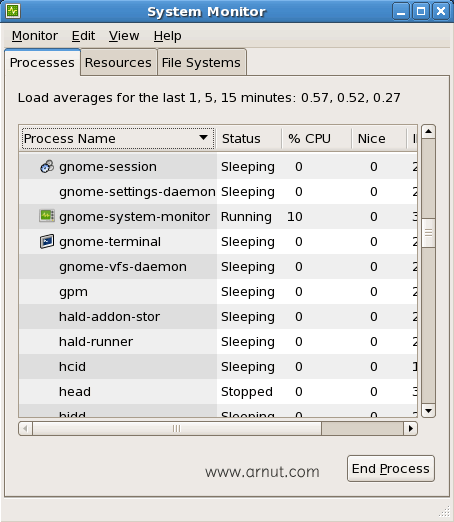
Task: Close the System Monitor window
Action: [441, 11]
